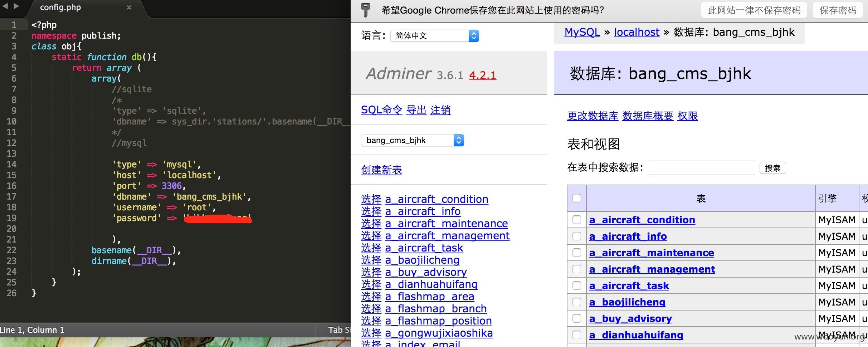Screen dimensions: 868x347
Task: Focus the search data in tables field
Action: pyautogui.click(x=701, y=168)
